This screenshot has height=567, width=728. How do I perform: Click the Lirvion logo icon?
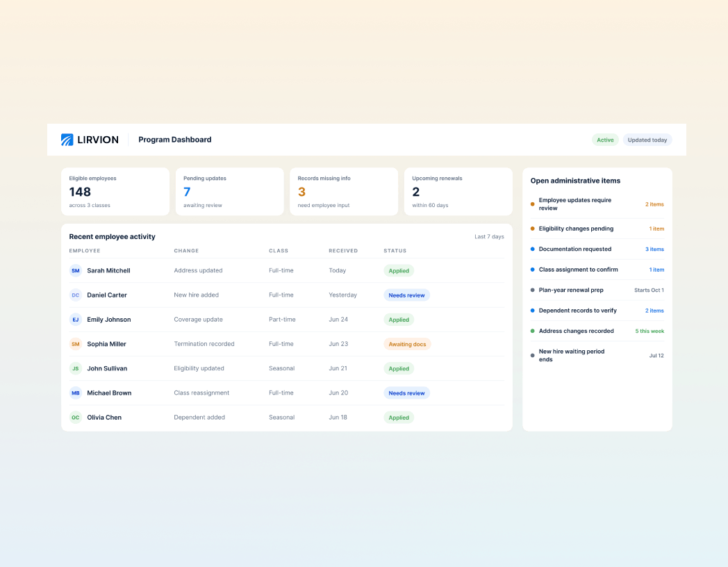coord(67,140)
